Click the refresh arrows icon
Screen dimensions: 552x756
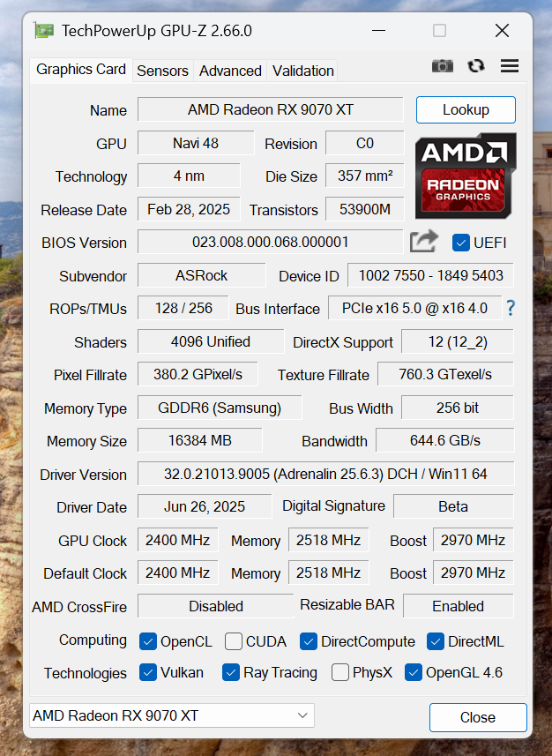coord(476,65)
